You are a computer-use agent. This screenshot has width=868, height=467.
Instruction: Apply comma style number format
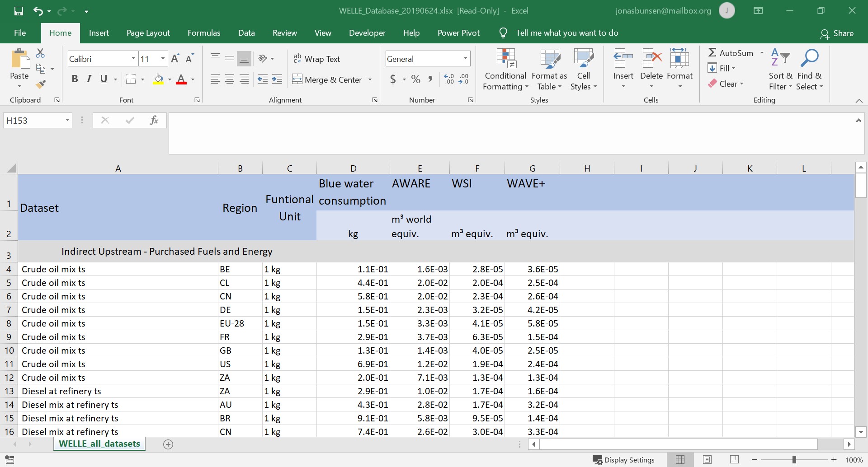tap(430, 79)
